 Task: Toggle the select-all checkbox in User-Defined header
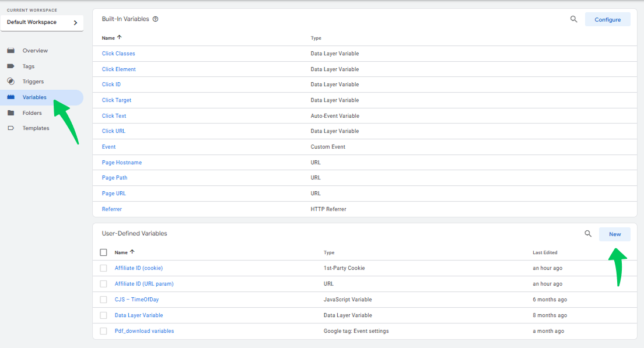103,252
